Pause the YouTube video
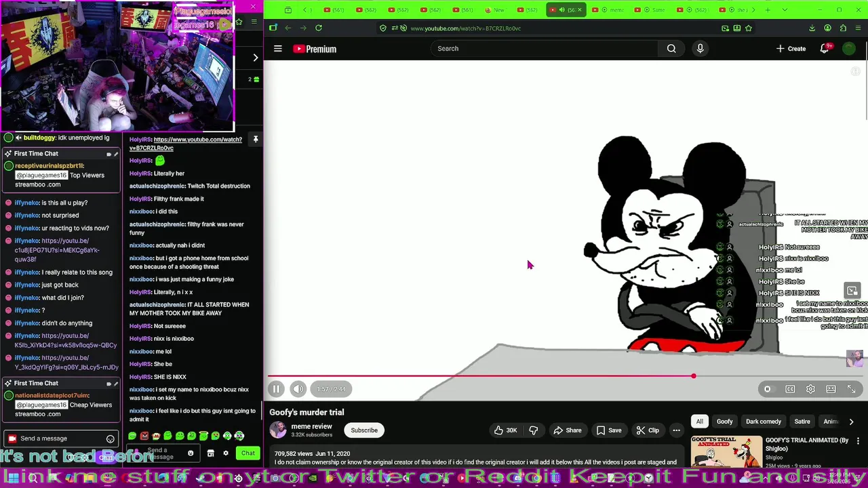Viewport: 868px width, 488px height. (276, 389)
